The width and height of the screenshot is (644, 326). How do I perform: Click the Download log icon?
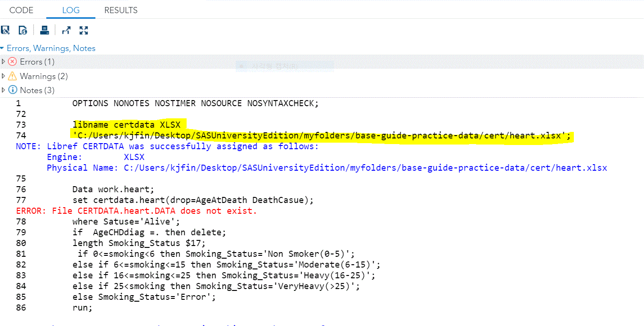22,30
